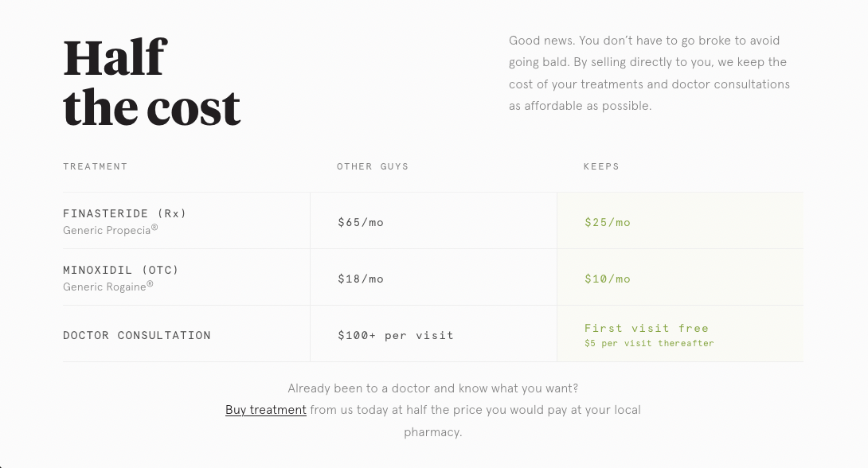Click "Already been to a doctor" question text

(x=433, y=388)
